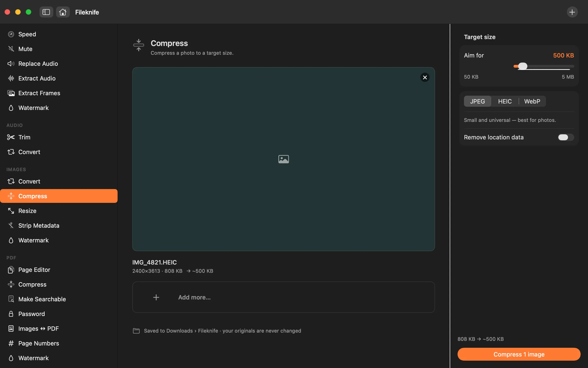Open Strip Metadata tool
Viewport: 588px width, 368px height.
59,226
